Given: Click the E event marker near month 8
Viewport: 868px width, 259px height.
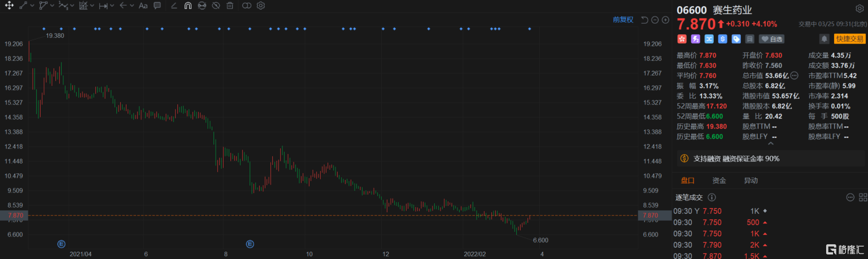Looking at the screenshot, I should click(250, 244).
